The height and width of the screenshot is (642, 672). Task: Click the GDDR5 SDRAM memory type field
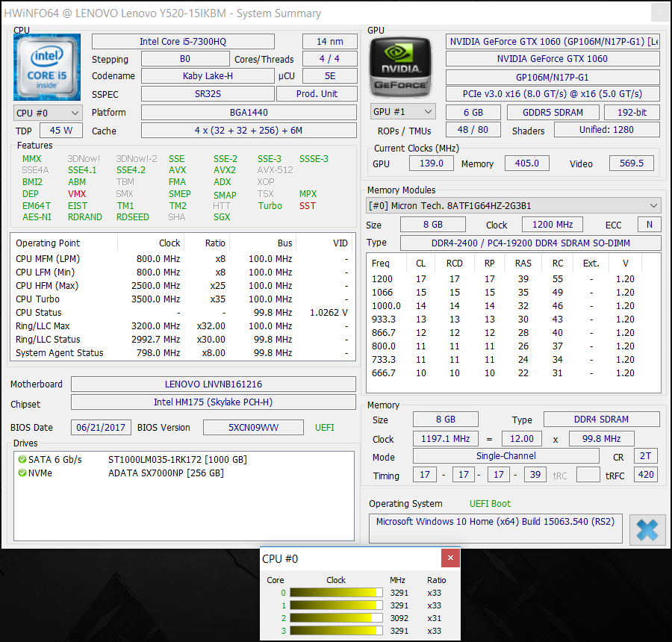click(553, 112)
